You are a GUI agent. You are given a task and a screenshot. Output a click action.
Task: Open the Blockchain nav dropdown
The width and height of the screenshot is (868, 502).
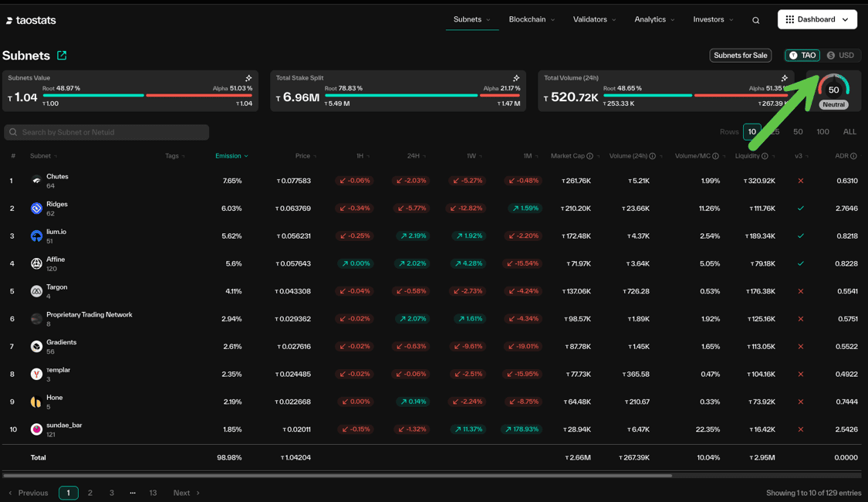coord(532,19)
